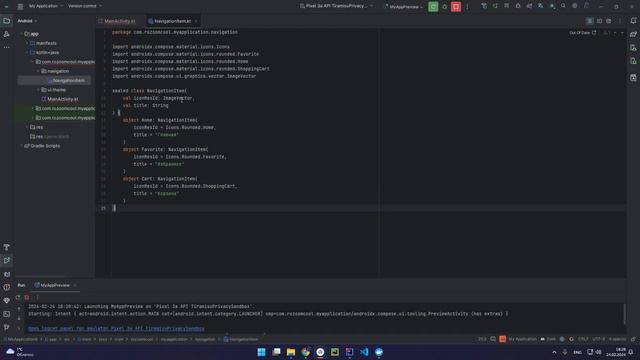Open Chrome from Windows taskbar
The height and width of the screenshot is (360, 640).
(306, 352)
